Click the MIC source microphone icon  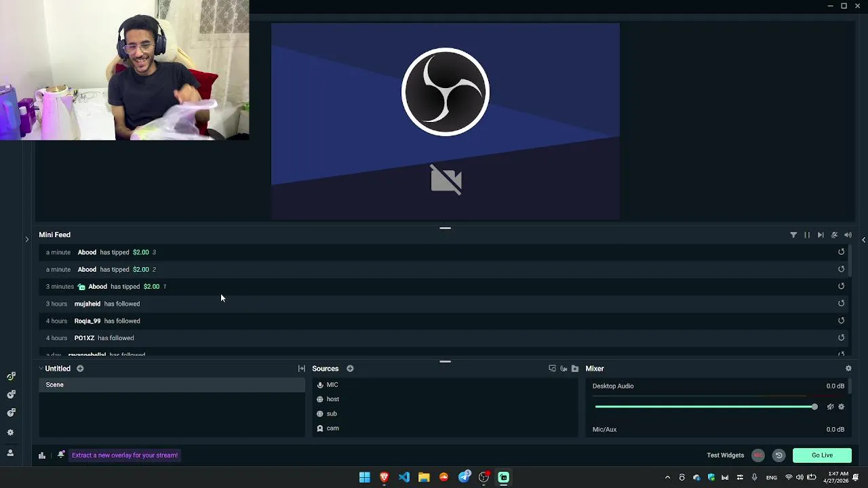320,385
